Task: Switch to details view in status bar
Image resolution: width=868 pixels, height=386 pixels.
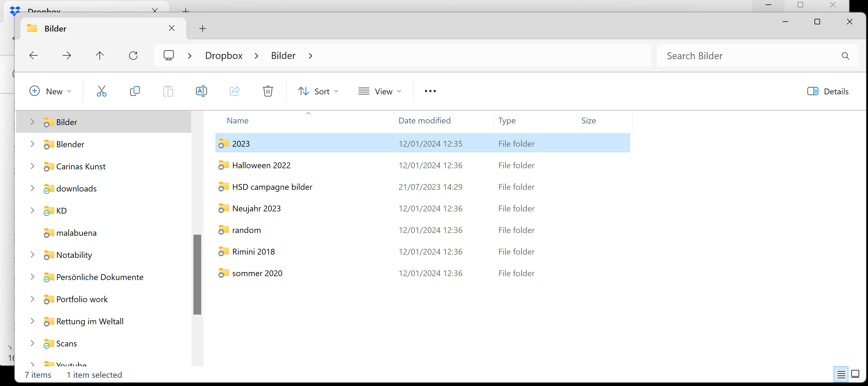Action: [x=841, y=374]
